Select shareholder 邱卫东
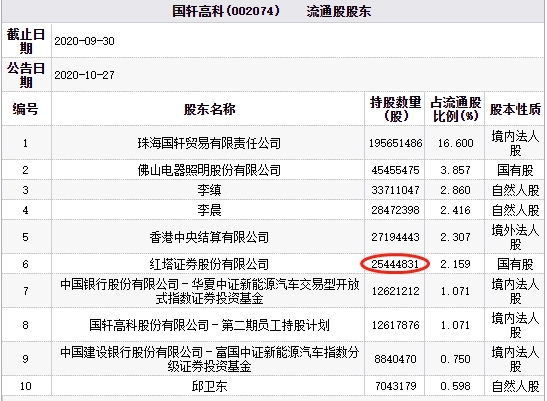547x401 pixels. (x=209, y=386)
